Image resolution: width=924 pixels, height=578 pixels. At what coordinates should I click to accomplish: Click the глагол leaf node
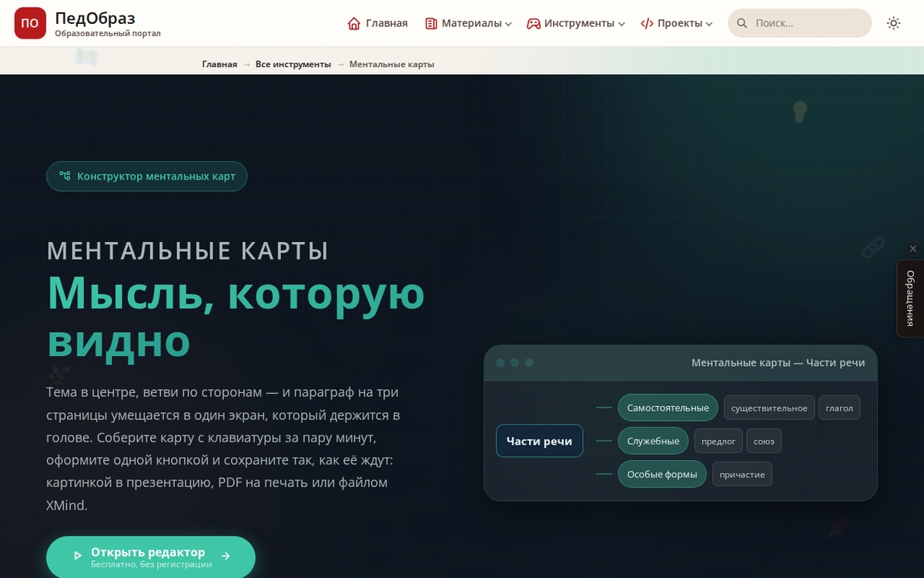[x=839, y=408]
